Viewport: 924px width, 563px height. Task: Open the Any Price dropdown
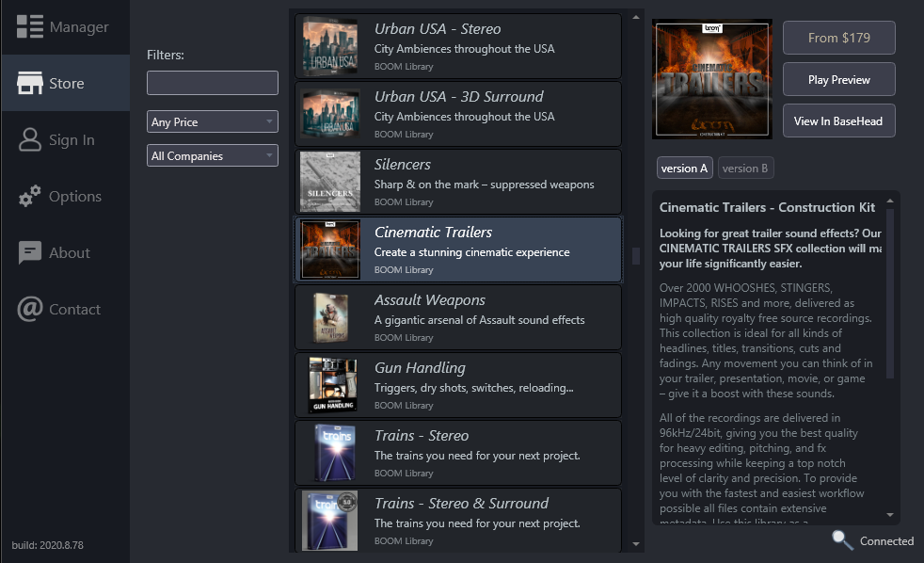click(212, 122)
